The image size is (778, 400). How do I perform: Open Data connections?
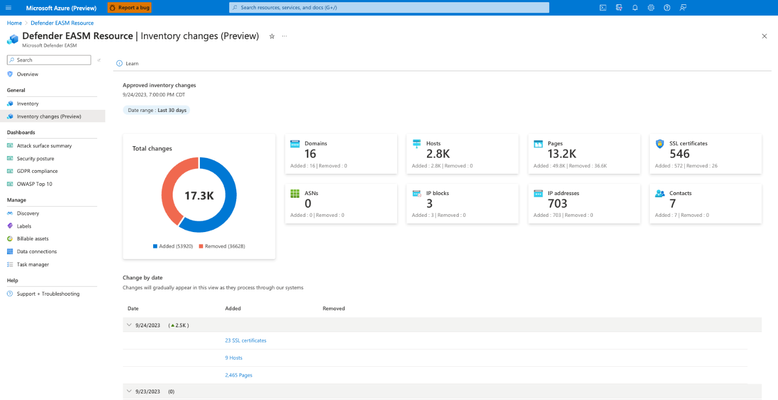(37, 252)
